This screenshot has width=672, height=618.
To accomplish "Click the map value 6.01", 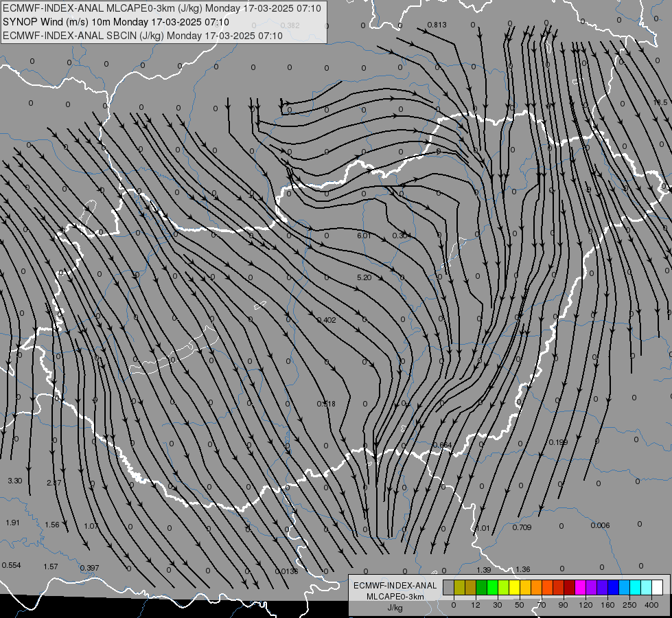I will tap(363, 236).
